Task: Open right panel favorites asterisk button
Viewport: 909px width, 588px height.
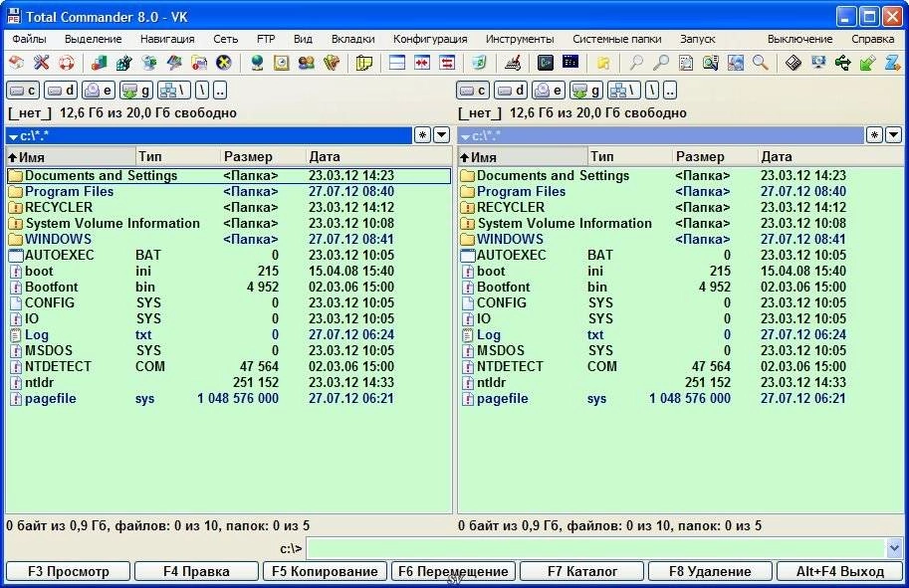Action: pyautogui.click(x=875, y=135)
